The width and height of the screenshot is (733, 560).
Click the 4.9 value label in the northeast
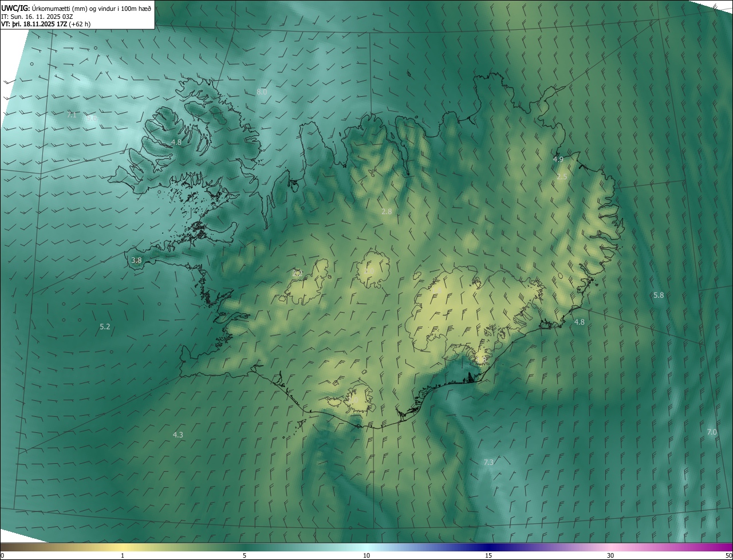click(558, 159)
